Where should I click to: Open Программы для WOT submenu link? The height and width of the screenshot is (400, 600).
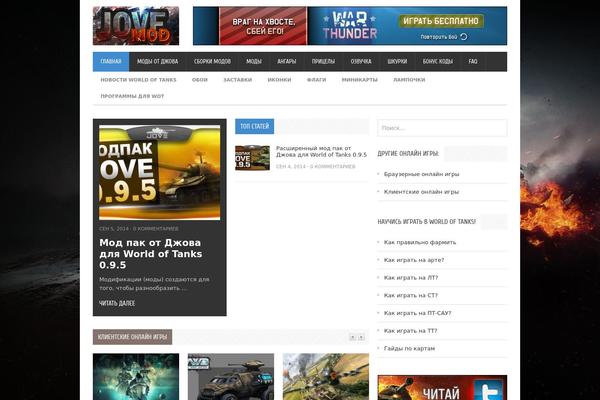(132, 96)
